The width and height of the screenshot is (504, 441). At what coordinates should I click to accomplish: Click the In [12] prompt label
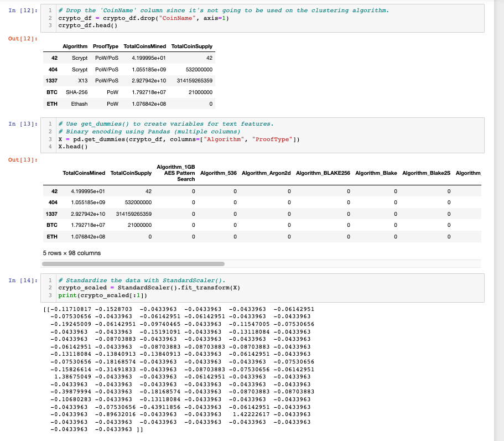[x=23, y=11]
